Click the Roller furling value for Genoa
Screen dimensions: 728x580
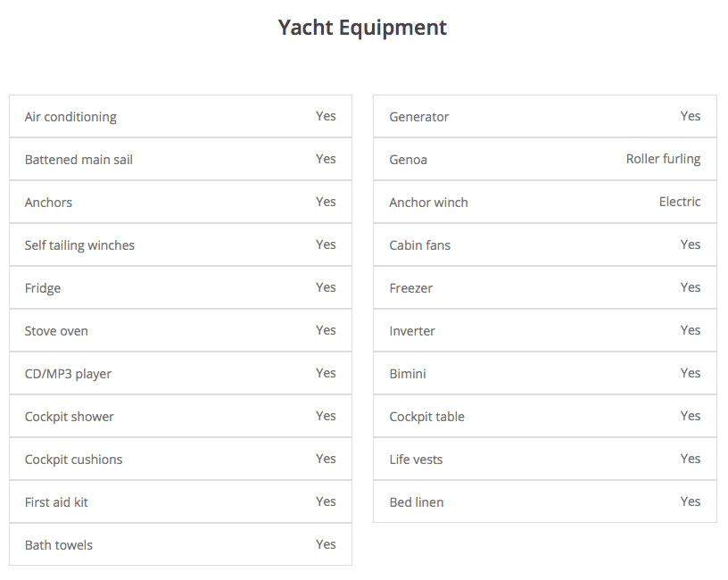663,159
